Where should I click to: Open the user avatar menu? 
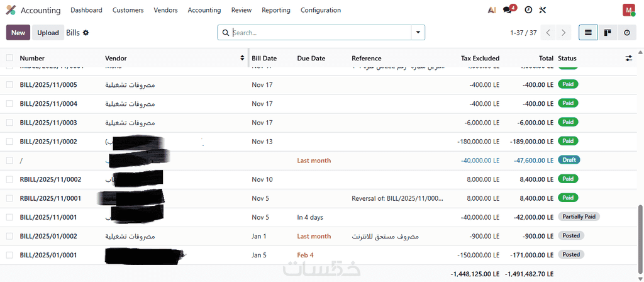(x=628, y=10)
